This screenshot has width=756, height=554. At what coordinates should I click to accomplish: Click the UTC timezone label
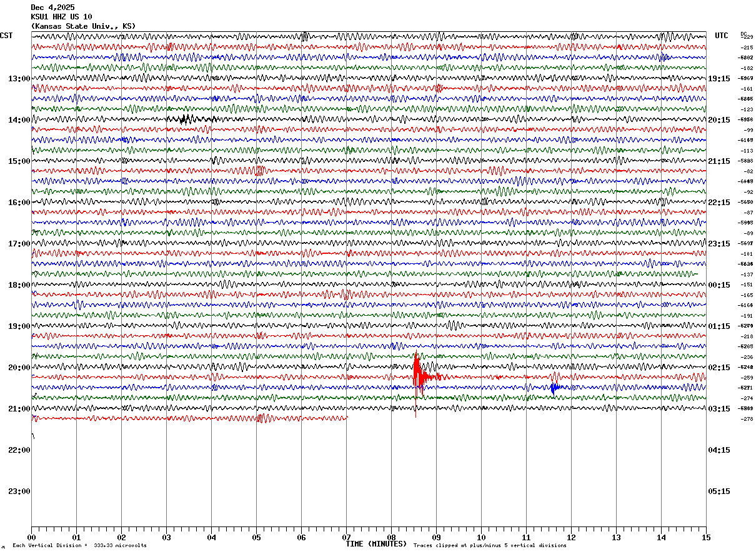(x=722, y=36)
